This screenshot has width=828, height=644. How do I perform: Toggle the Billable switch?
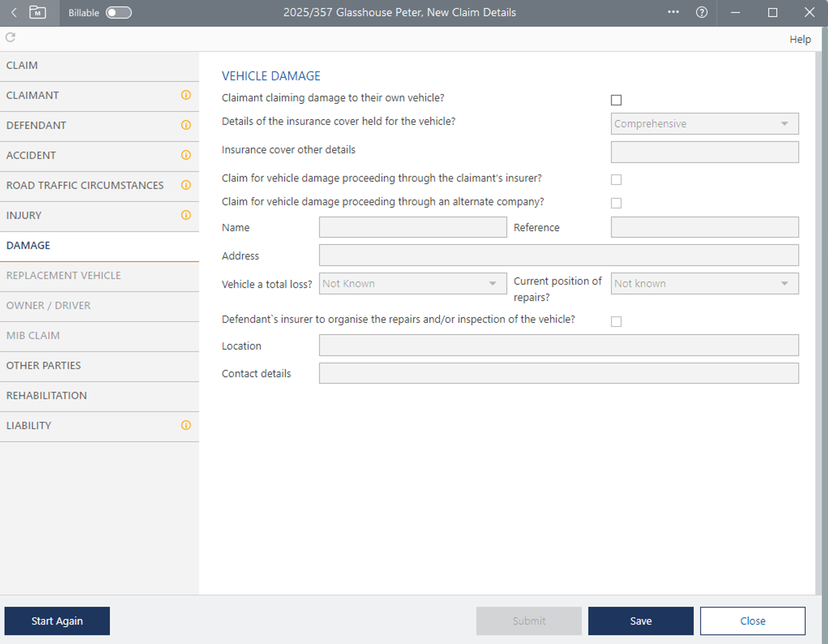(119, 12)
